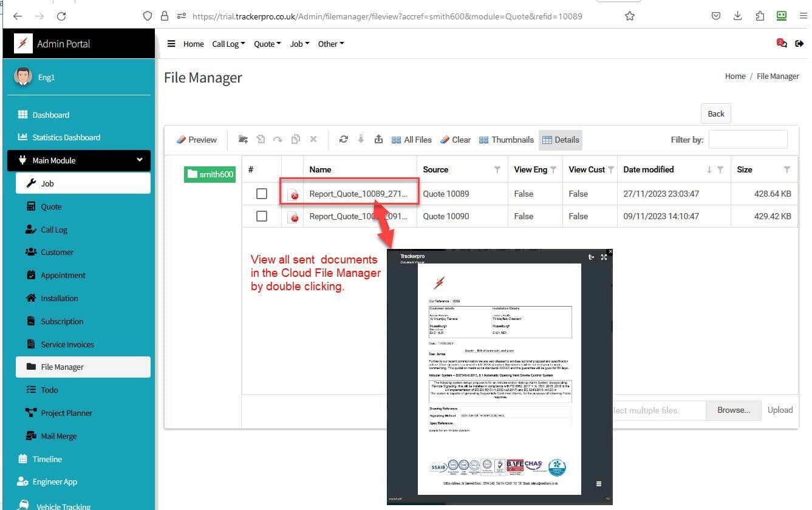Open Project Planner from the sidebar
Screen dimensions: 812x510
click(66, 413)
